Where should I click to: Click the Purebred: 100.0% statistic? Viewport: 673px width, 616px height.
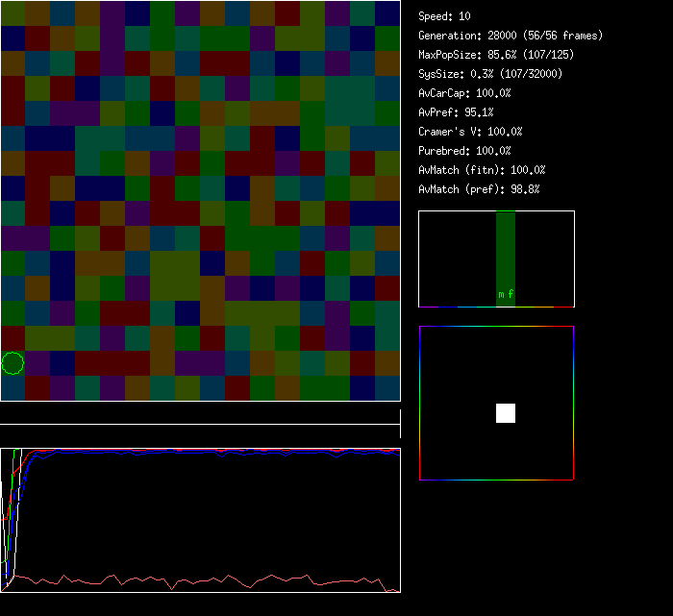click(x=464, y=151)
